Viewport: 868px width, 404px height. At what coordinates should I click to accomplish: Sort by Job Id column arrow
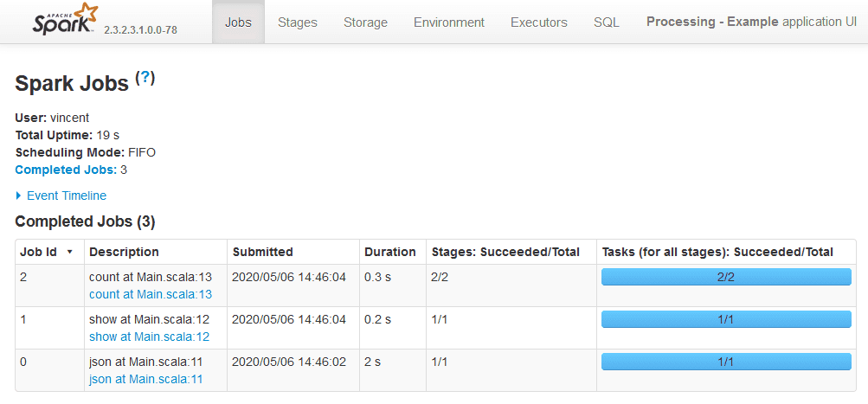[x=70, y=253]
